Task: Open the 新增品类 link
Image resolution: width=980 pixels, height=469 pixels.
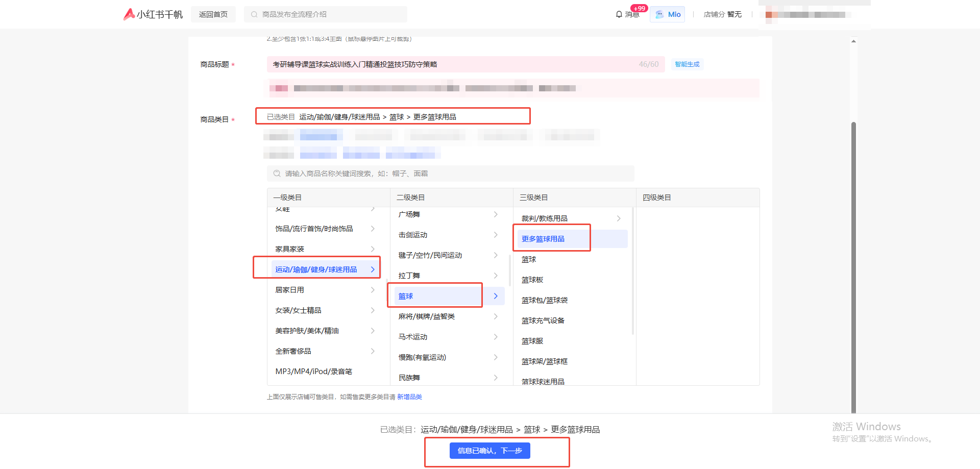Action: pos(409,397)
